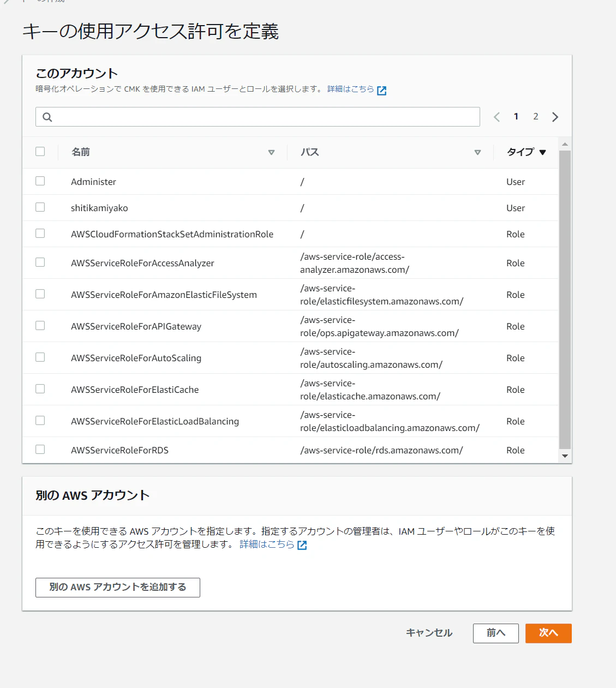The image size is (616, 688).
Task: Open external link icon beside top 詳細はこちら
Action: (382, 91)
